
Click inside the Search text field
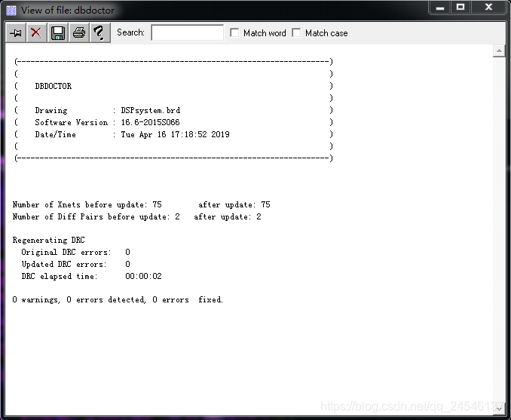coord(187,32)
